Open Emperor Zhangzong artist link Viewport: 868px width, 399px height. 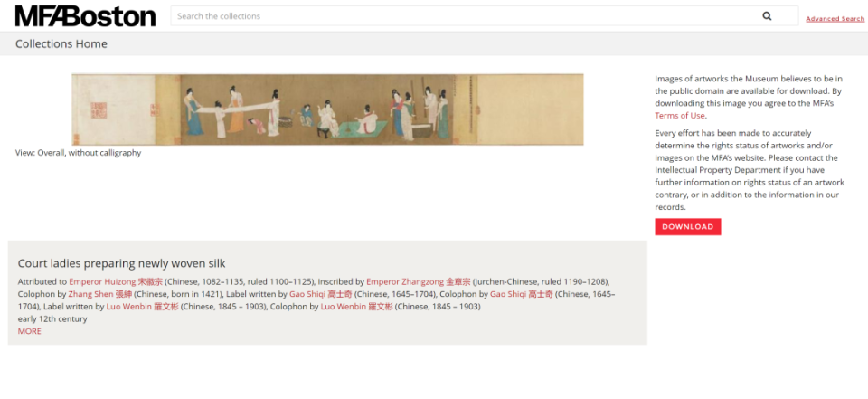[419, 281]
